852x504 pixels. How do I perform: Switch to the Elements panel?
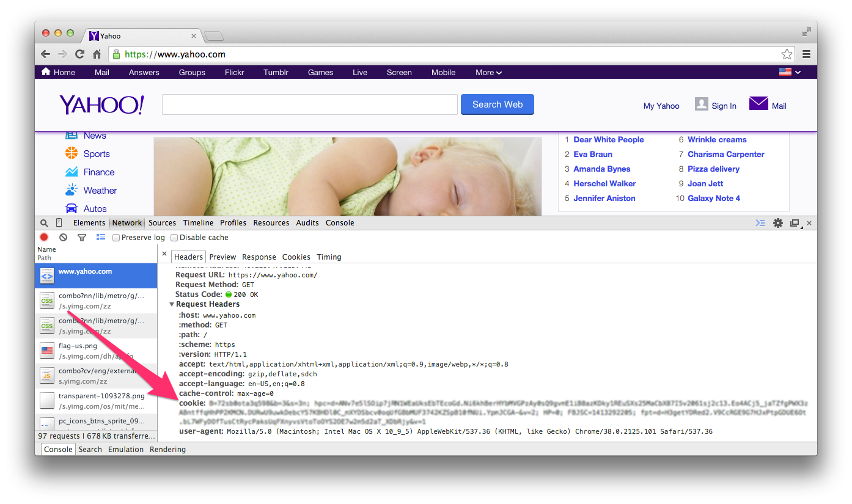[x=89, y=223]
